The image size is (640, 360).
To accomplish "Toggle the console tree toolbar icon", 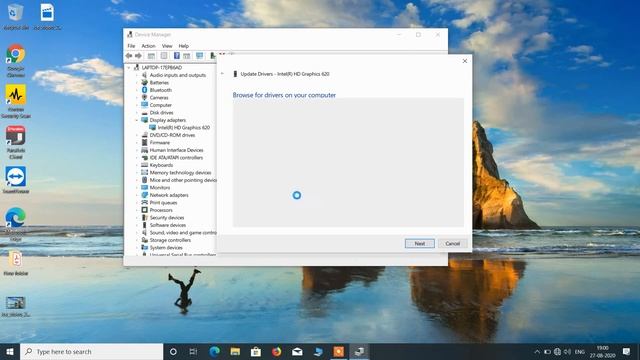I will pos(151,56).
